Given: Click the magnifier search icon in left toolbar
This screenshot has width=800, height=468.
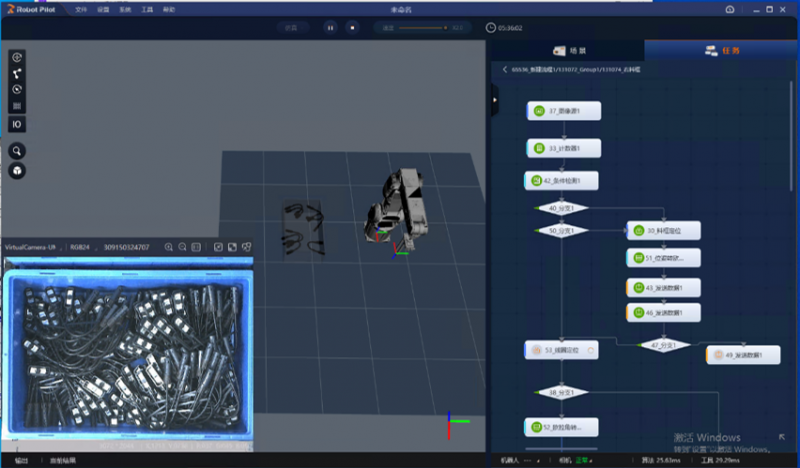Looking at the screenshot, I should point(17,151).
